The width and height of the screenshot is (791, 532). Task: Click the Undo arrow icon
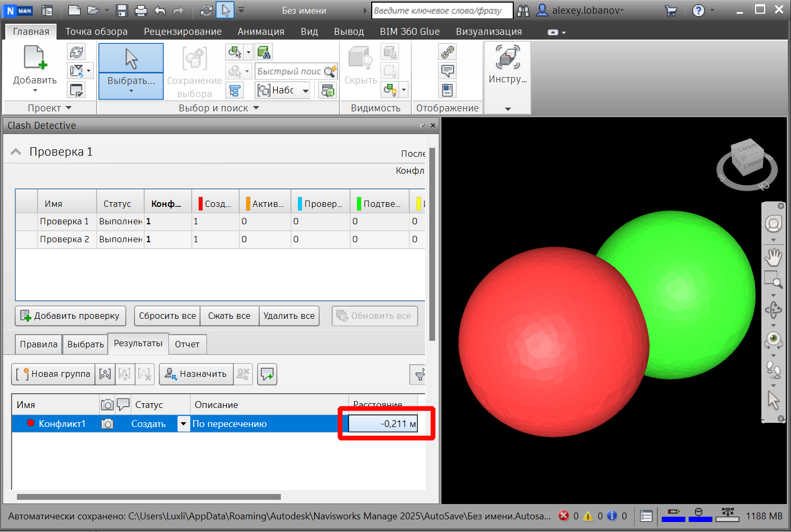[159, 10]
